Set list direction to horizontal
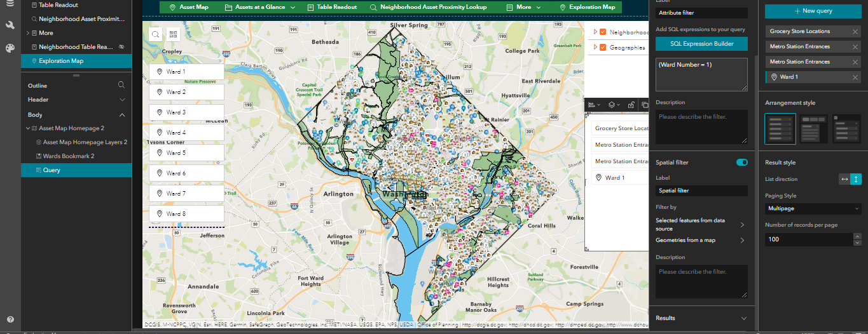868x334 pixels. click(844, 180)
